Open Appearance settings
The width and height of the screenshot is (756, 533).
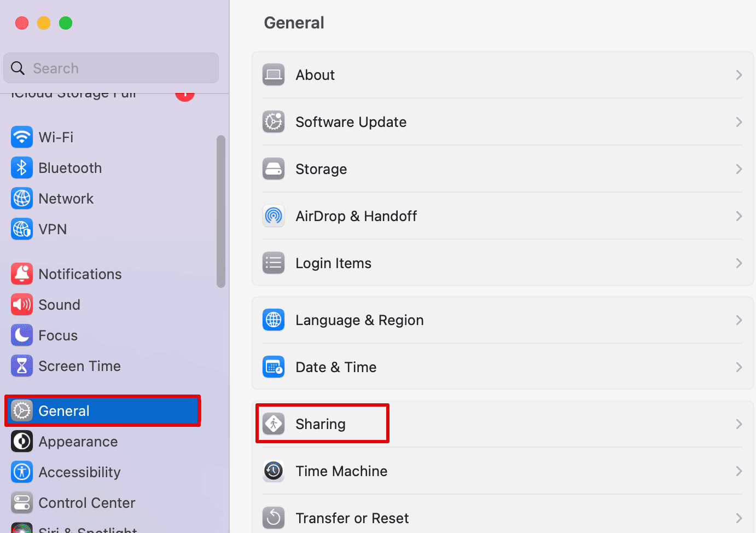tap(78, 441)
